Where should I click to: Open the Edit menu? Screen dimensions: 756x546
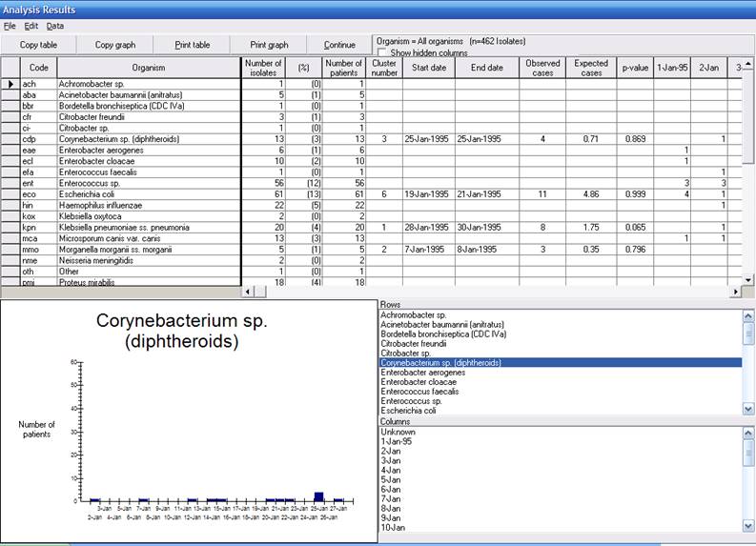click(31, 26)
